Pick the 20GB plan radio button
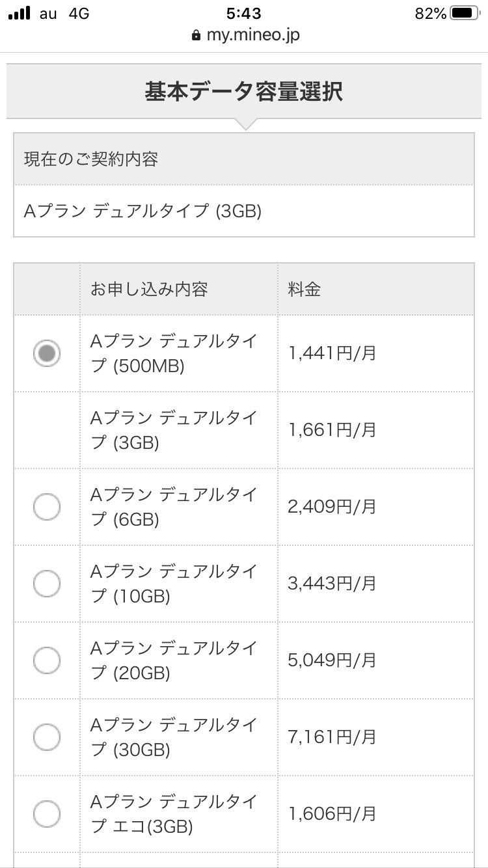Viewport: 488px width, 868px height. [47, 660]
